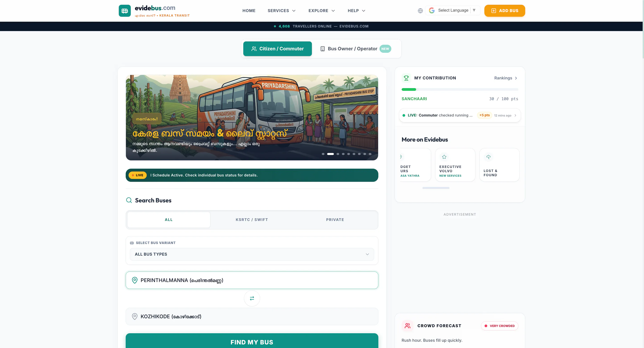This screenshot has height=348, width=644.
Task: Select the KSRTC / SWIFT filter
Action: 252,220
